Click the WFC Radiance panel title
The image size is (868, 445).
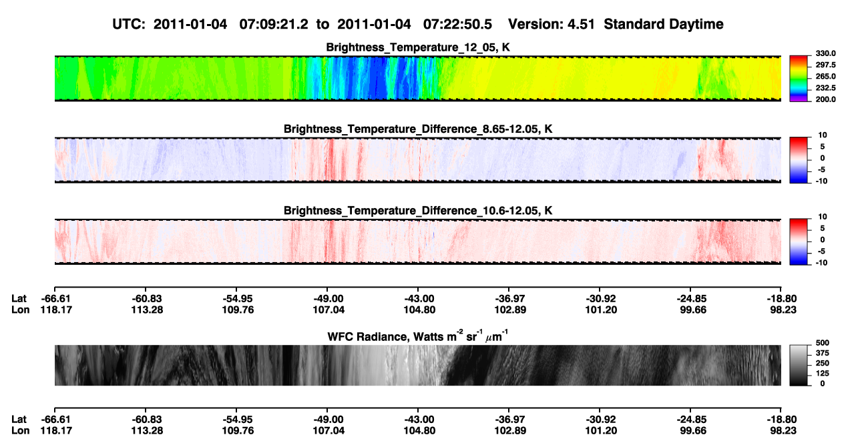[418, 336]
